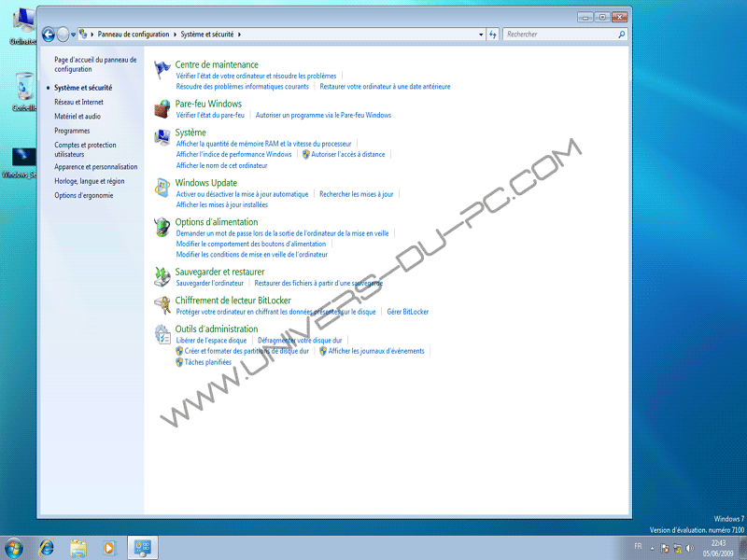Open the Ordinateur desktop icon
The width and height of the screenshot is (747, 560).
click(24, 27)
